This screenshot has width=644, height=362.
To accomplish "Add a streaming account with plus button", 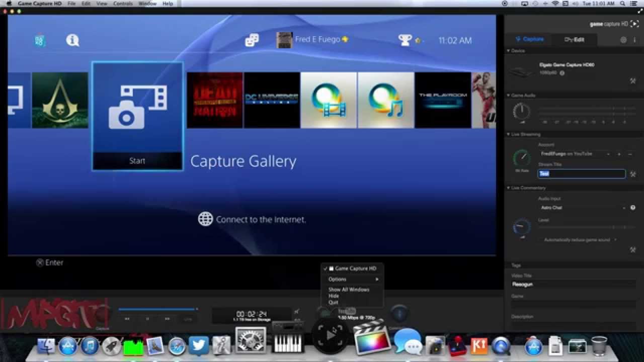I will point(619,154).
